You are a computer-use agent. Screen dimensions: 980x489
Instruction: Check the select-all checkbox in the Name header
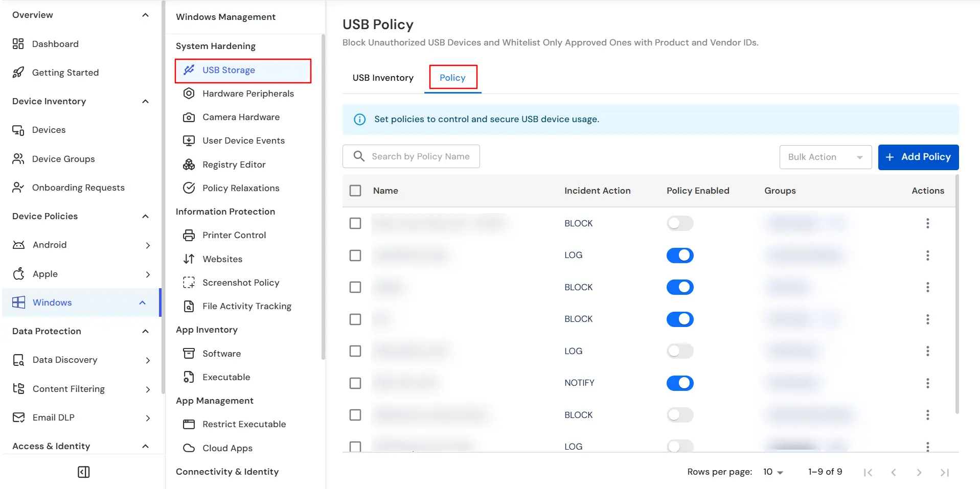click(355, 190)
